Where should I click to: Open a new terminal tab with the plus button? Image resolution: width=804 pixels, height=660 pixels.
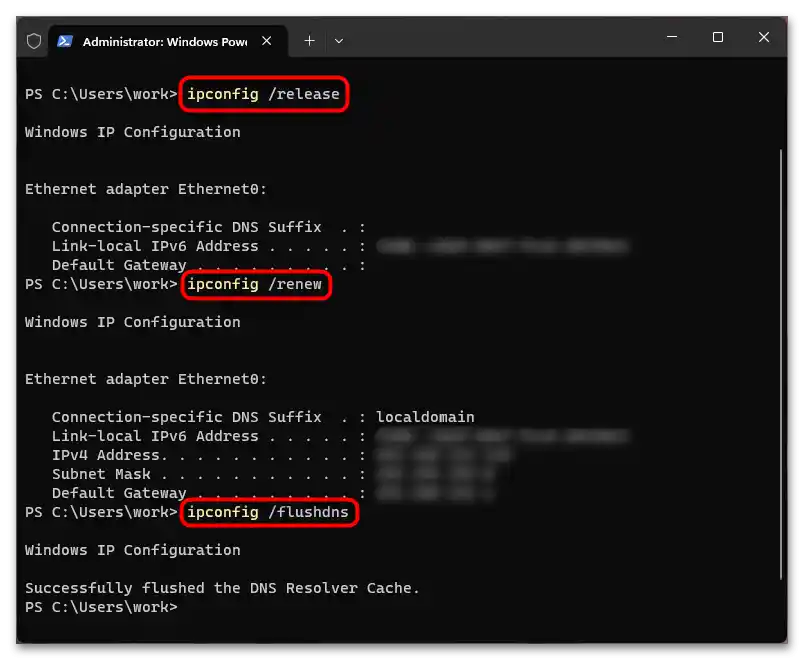click(x=309, y=41)
